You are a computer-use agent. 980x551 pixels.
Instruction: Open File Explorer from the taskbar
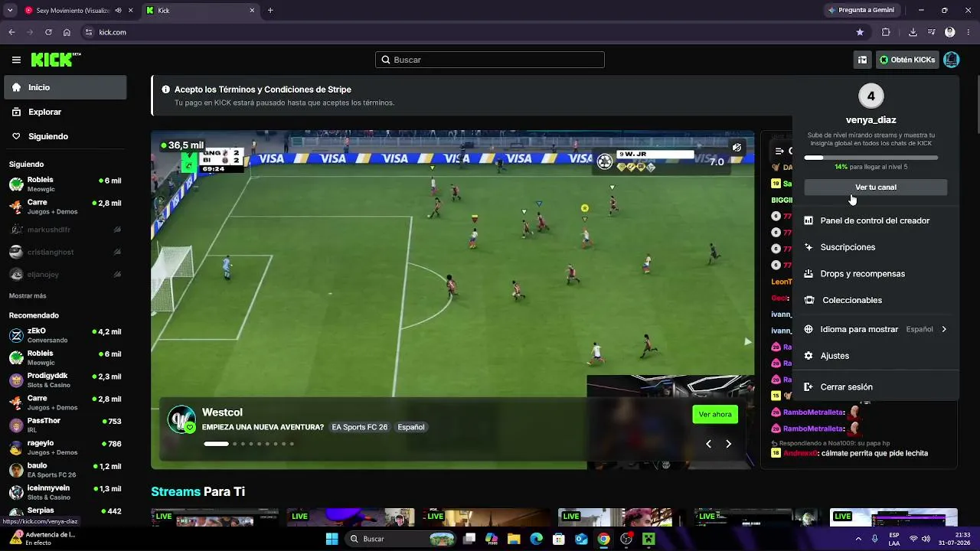(514, 539)
